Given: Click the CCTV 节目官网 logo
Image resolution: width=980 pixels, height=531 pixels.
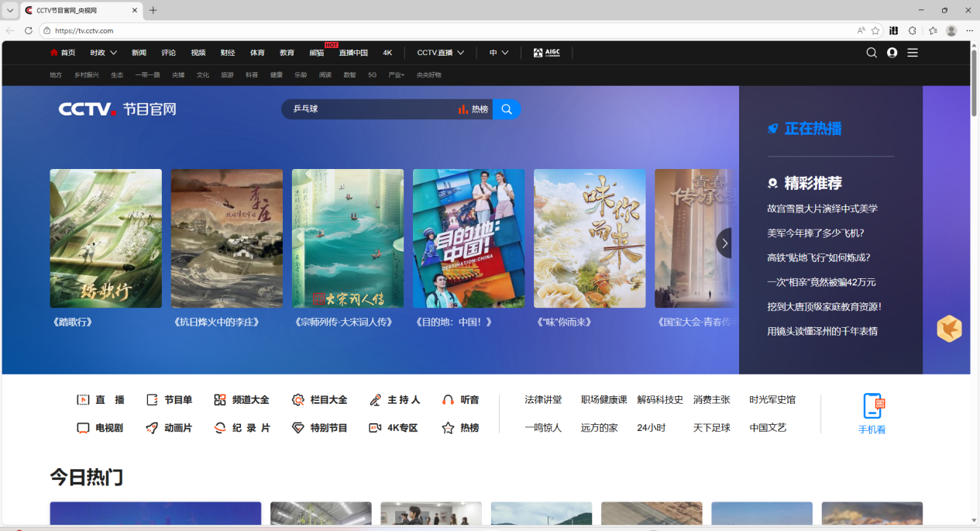Looking at the screenshot, I should [x=118, y=109].
